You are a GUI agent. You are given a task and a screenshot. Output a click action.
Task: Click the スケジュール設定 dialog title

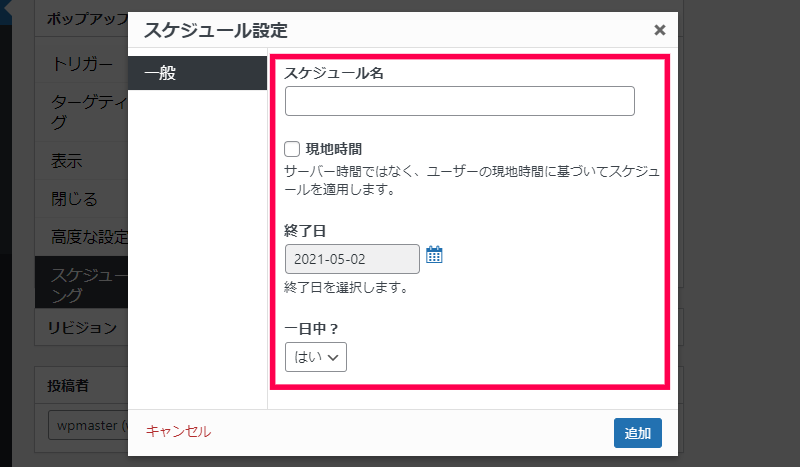coord(216,30)
